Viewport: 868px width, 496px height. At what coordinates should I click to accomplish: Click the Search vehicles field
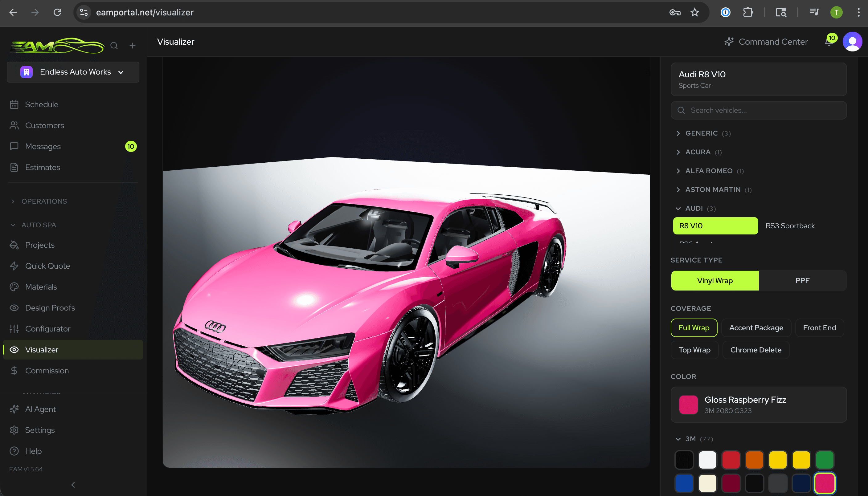point(759,110)
